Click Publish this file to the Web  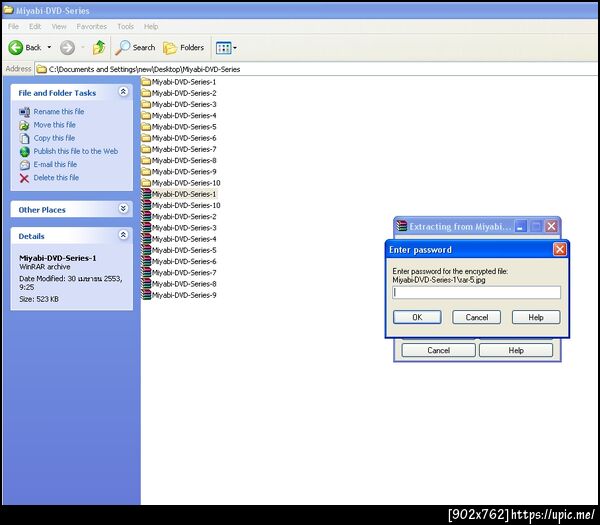tap(76, 151)
